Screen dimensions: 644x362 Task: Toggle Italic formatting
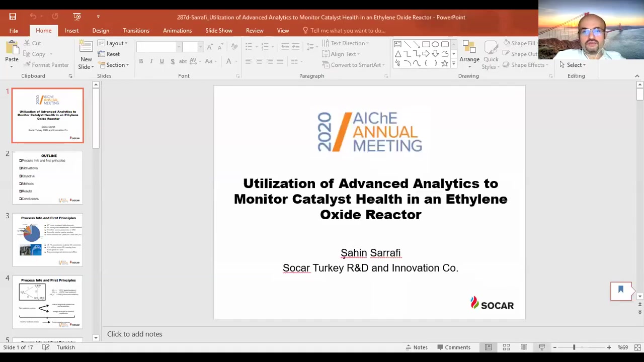[x=151, y=61]
